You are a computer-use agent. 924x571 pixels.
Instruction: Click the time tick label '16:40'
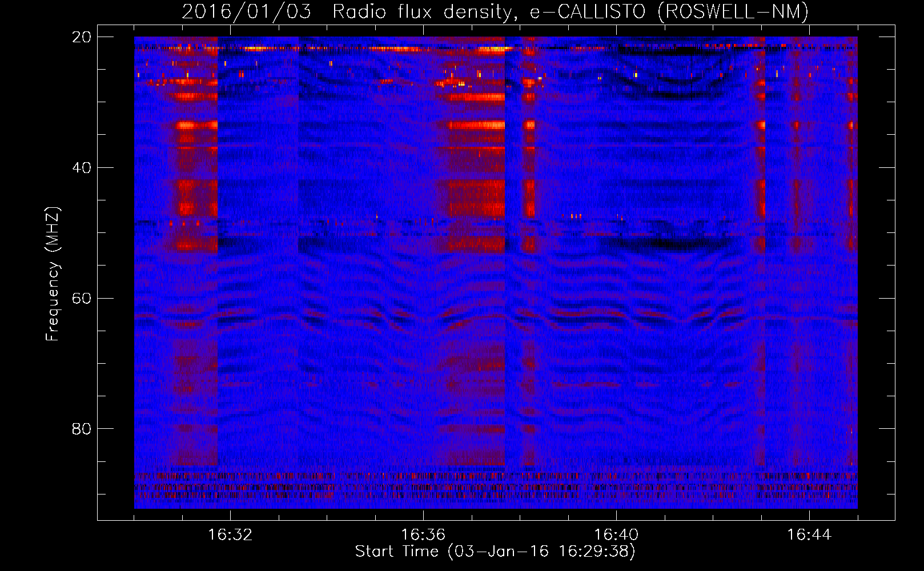616,535
